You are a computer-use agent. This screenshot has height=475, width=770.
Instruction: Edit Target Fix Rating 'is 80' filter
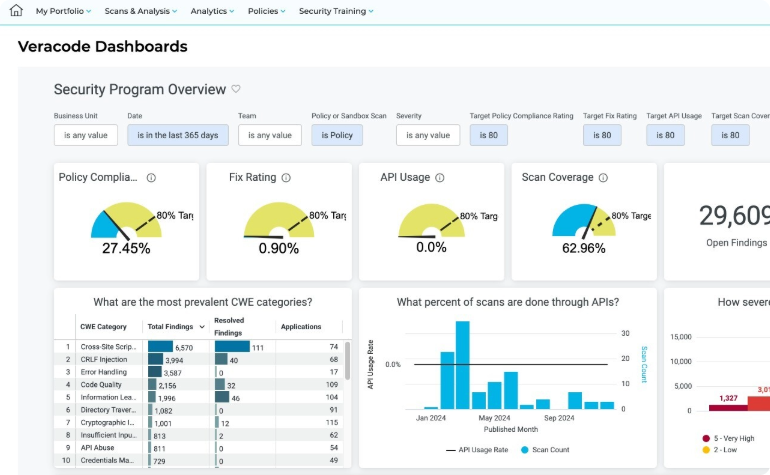tap(609, 135)
